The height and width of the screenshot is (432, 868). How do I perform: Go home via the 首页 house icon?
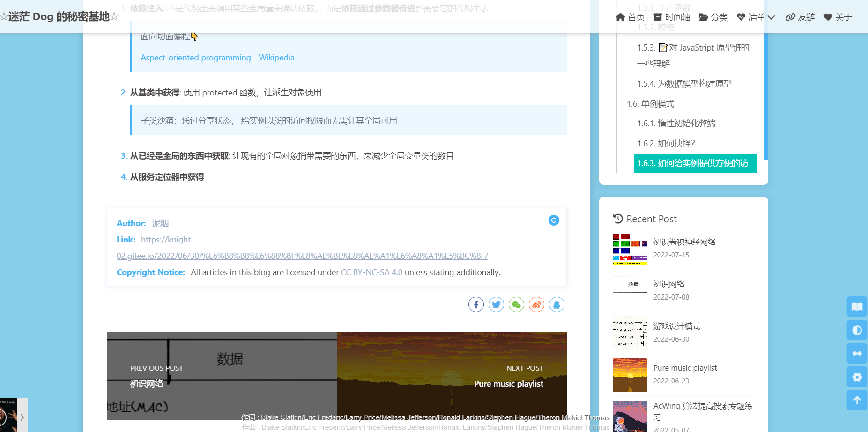point(630,17)
